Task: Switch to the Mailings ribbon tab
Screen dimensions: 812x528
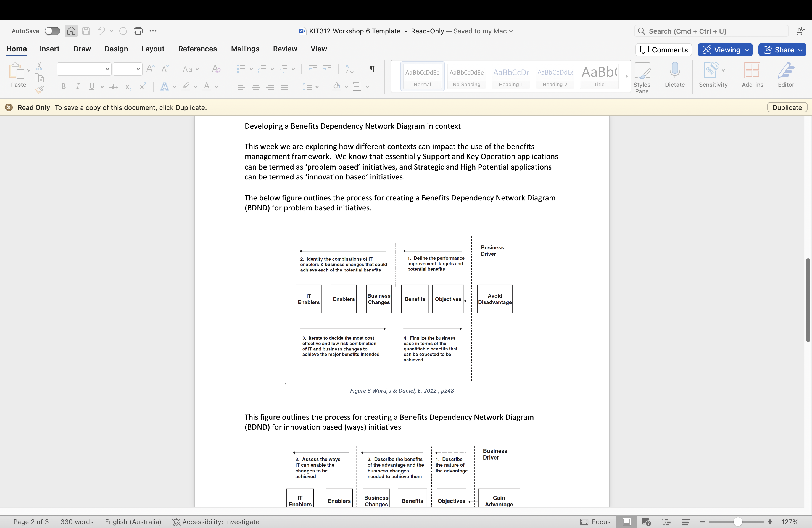Action: [x=245, y=49]
